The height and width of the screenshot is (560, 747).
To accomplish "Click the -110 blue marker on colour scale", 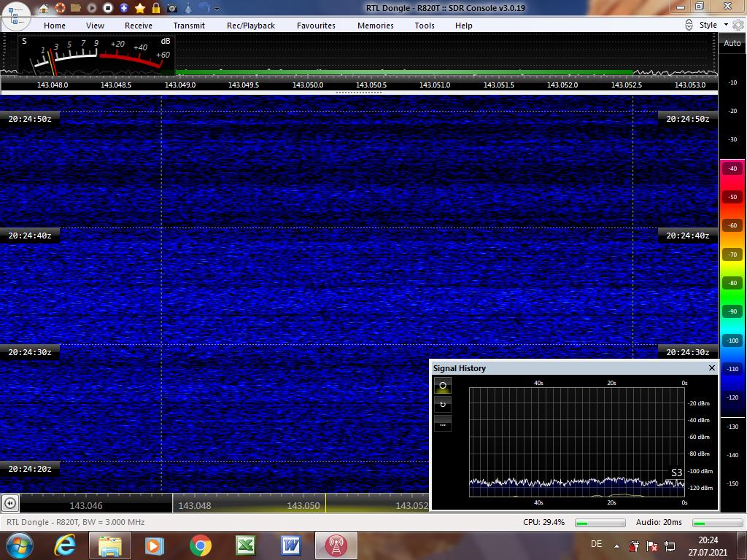I will 732,369.
